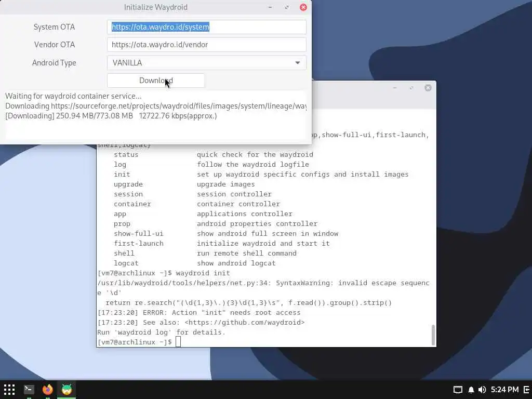The height and width of the screenshot is (399, 532).
Task: Click the terminal vertical scrollbar handle
Action: click(x=433, y=335)
